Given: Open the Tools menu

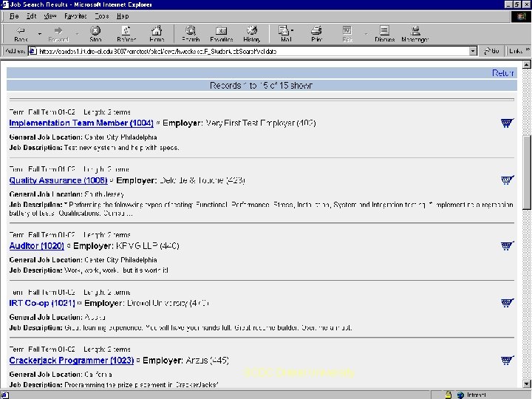Looking at the screenshot, I should point(102,16).
